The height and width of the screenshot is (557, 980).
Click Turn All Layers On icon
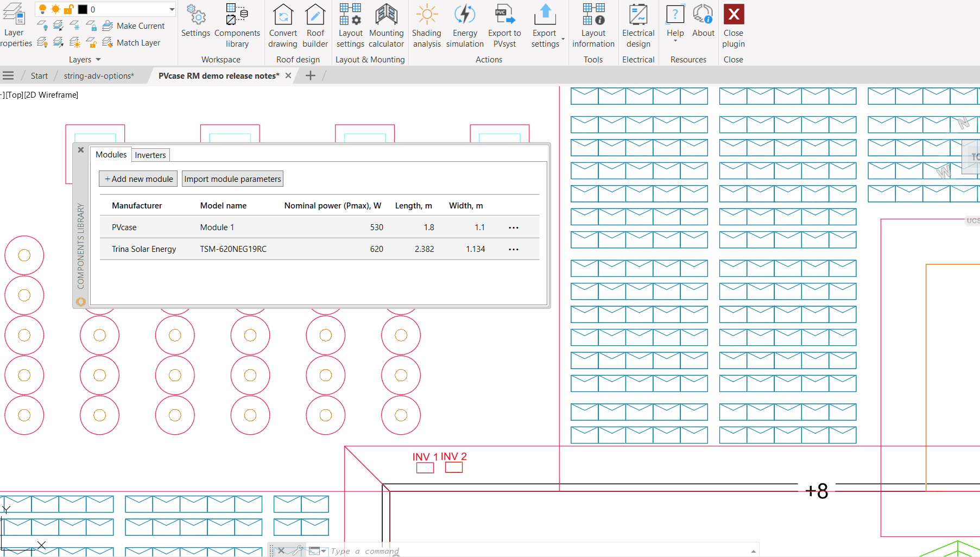(42, 42)
